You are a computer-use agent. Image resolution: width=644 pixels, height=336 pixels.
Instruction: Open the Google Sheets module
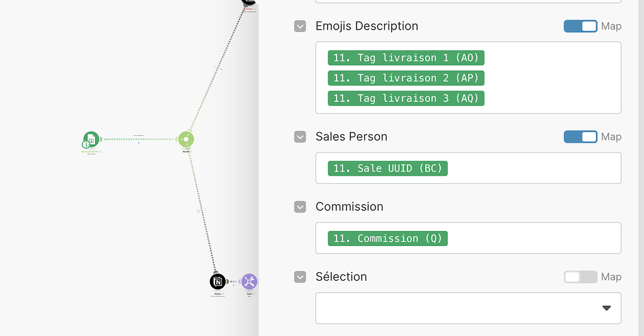pos(91,139)
